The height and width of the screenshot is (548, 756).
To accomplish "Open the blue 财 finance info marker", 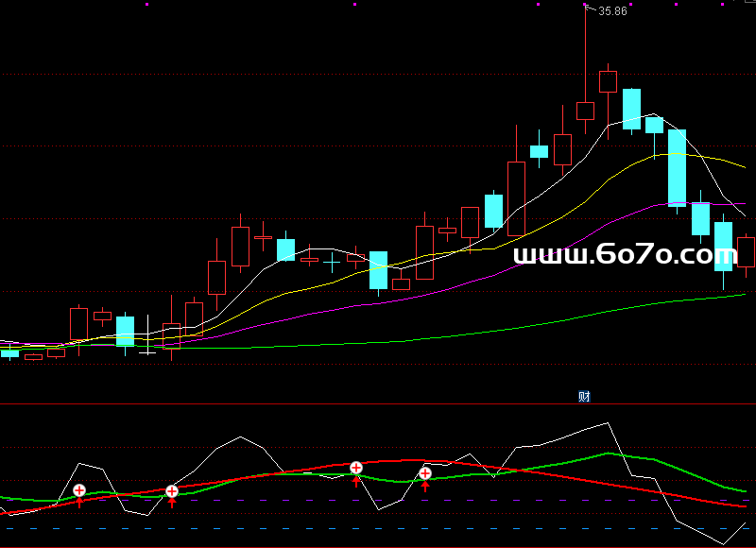I will 584,397.
